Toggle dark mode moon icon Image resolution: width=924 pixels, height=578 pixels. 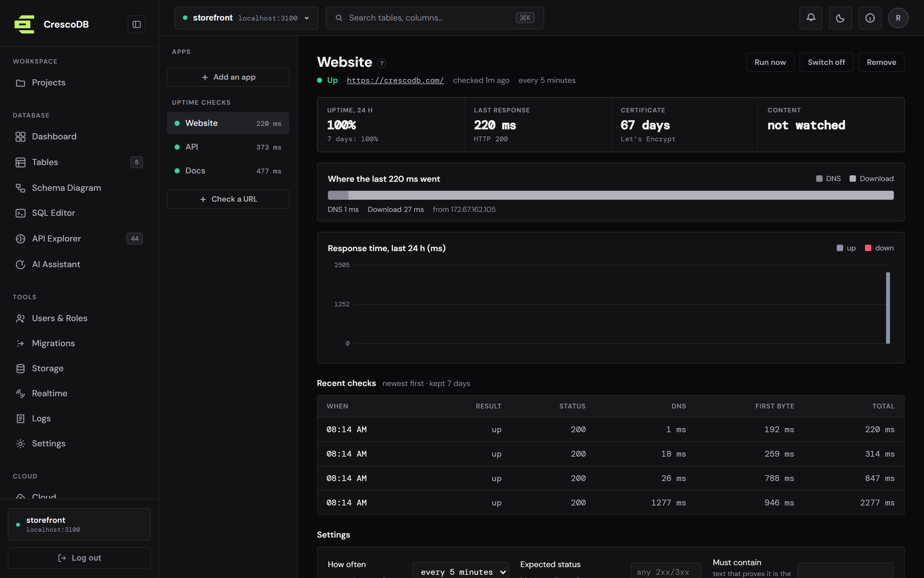click(x=840, y=18)
